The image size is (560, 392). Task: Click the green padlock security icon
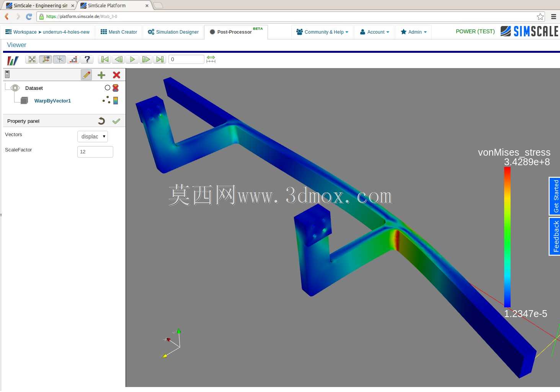coord(41,16)
